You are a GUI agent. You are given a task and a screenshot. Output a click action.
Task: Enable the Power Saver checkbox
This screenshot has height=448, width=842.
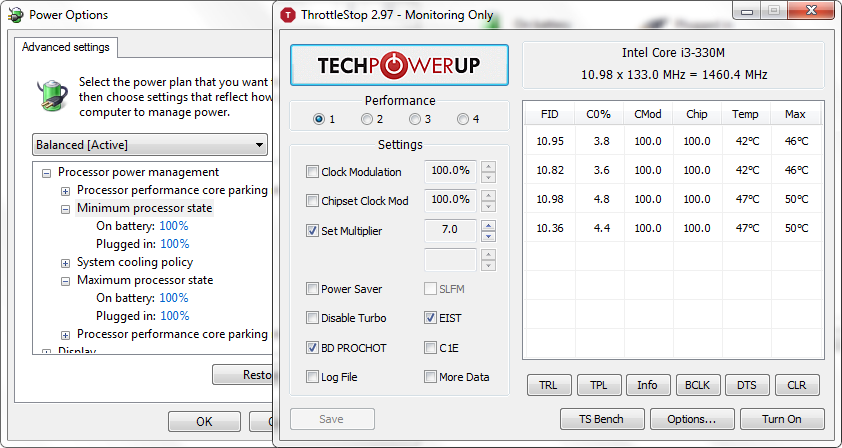[x=312, y=289]
